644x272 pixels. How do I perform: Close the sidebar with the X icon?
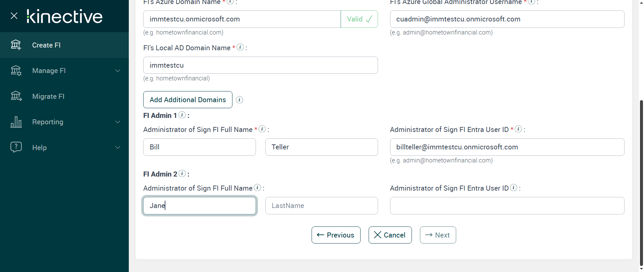pos(14,16)
